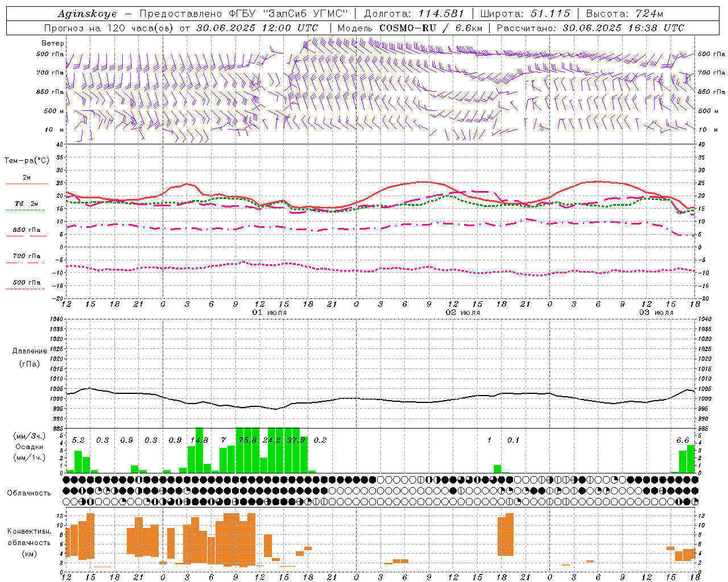This screenshot has width=728, height=582.
Task: Click the precipitation total "6.6"
Action: tap(682, 440)
